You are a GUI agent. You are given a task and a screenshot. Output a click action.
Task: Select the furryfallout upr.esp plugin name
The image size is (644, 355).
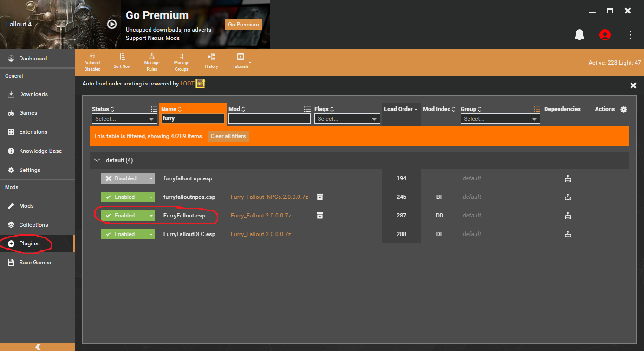pos(188,178)
